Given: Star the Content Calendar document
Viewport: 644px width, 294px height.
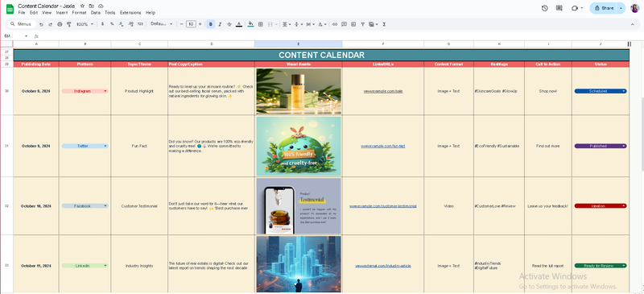Looking at the screenshot, I should pyautogui.click(x=83, y=6).
